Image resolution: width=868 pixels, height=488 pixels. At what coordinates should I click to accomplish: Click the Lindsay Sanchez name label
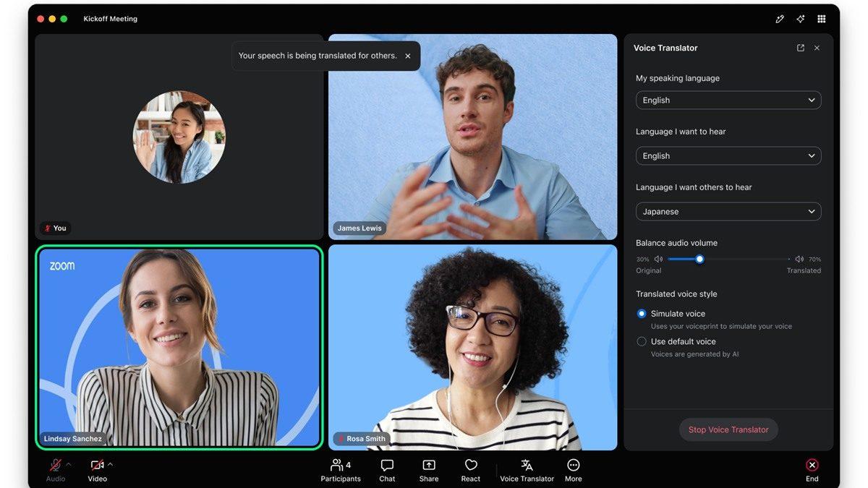pyautogui.click(x=72, y=439)
